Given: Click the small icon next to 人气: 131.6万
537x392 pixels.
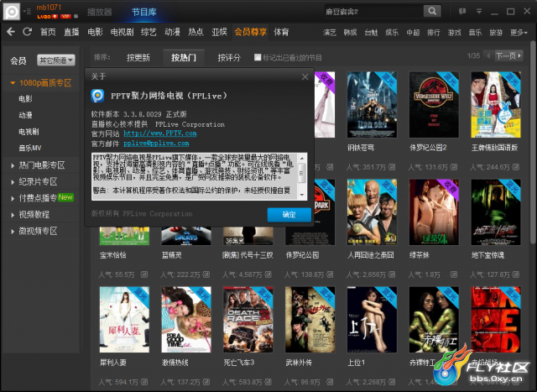Looking at the screenshot, I should click(453, 167).
